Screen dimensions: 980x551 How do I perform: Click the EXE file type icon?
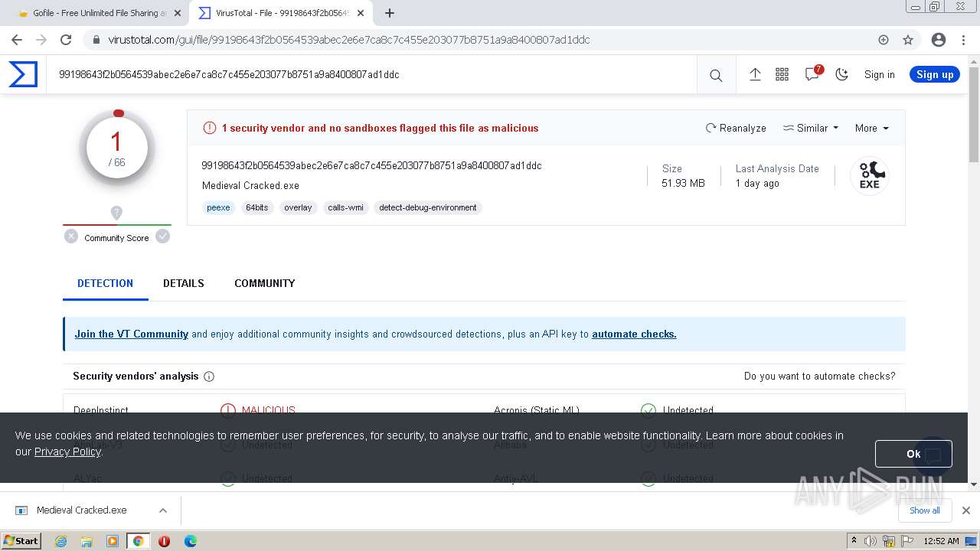870,176
